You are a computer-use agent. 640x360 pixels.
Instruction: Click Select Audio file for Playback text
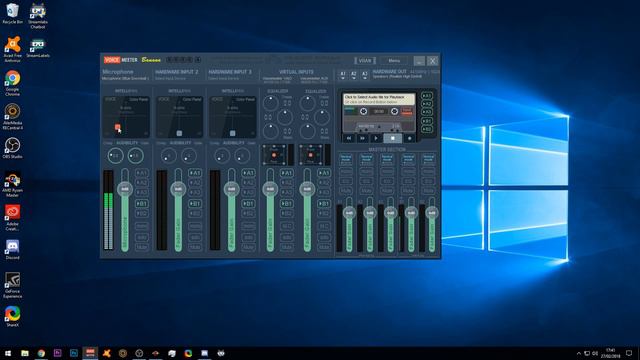[374, 97]
